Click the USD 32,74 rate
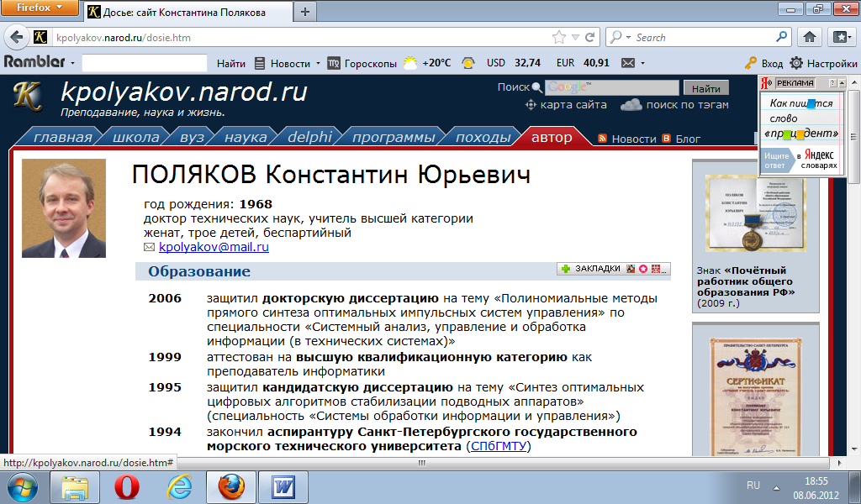Screen dimensions: 861x504 click(x=514, y=63)
